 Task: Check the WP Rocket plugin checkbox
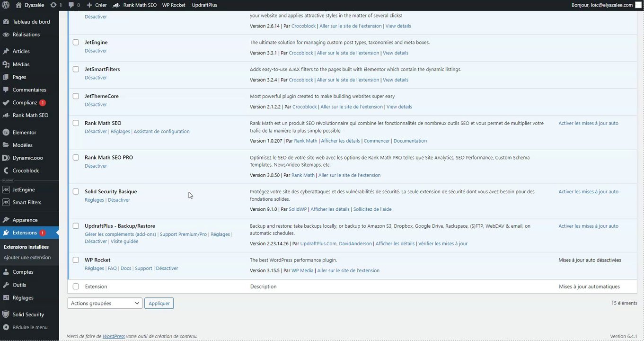click(x=76, y=260)
